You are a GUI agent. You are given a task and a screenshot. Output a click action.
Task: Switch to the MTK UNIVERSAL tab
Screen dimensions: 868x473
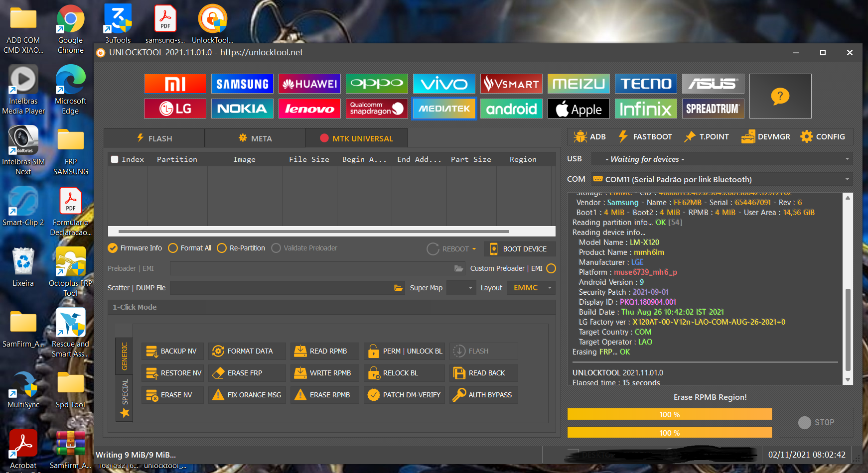pyautogui.click(x=356, y=138)
